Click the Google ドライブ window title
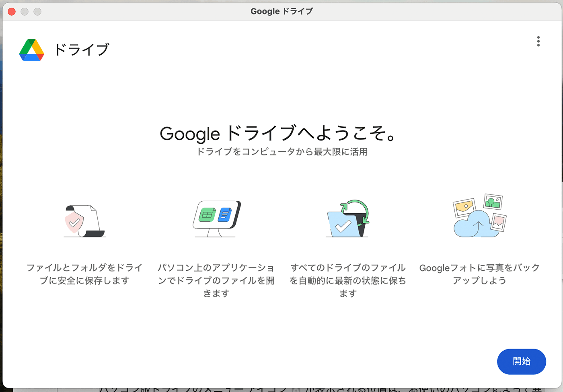This screenshot has width=563, height=392. click(281, 11)
